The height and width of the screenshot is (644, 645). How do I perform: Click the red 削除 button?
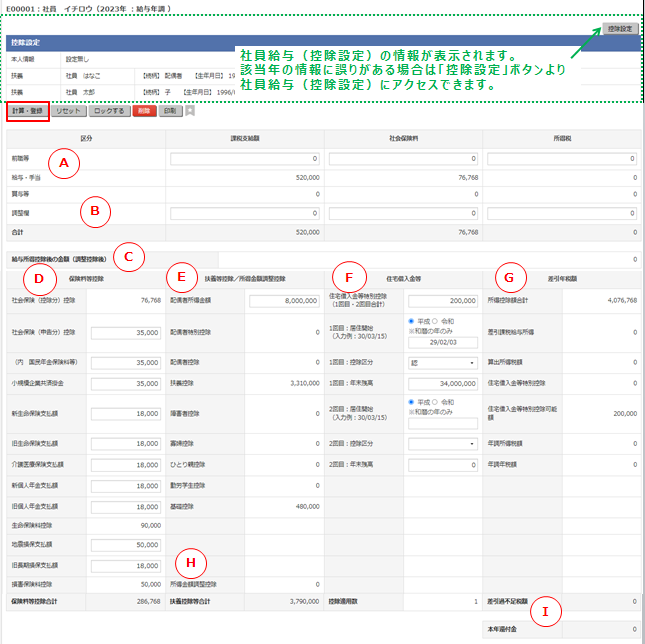[145, 111]
